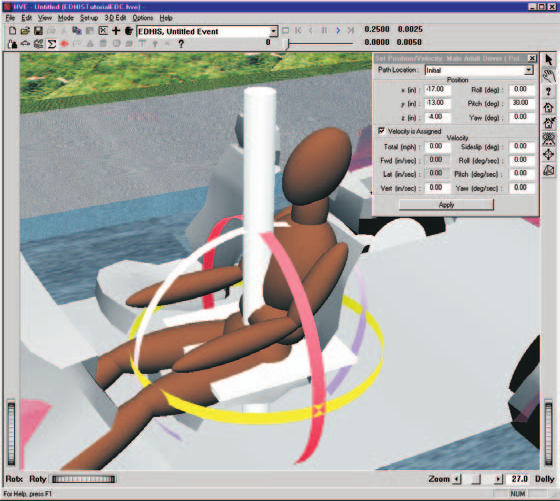Click the play forward blue arrow
The image size is (560, 501).
tap(338, 31)
